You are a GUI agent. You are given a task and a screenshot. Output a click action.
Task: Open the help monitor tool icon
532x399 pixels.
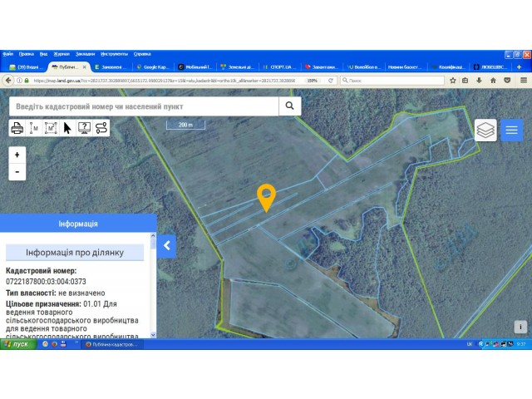click(84, 128)
